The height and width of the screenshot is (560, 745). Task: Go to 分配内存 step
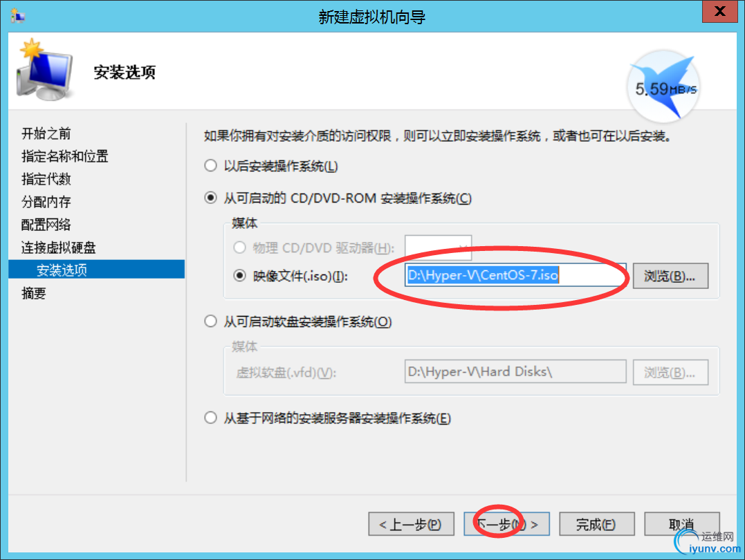coord(46,202)
